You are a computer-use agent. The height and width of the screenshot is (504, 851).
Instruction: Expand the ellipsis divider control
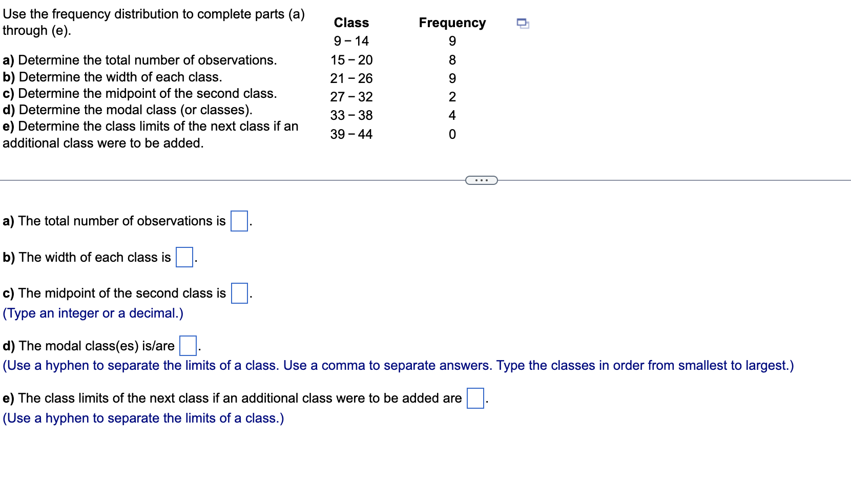tap(481, 180)
